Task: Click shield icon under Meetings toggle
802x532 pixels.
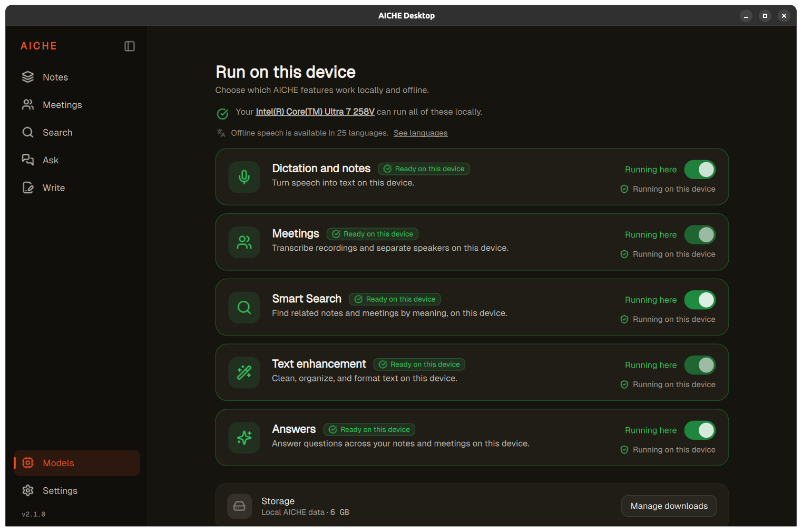Action: 624,254
